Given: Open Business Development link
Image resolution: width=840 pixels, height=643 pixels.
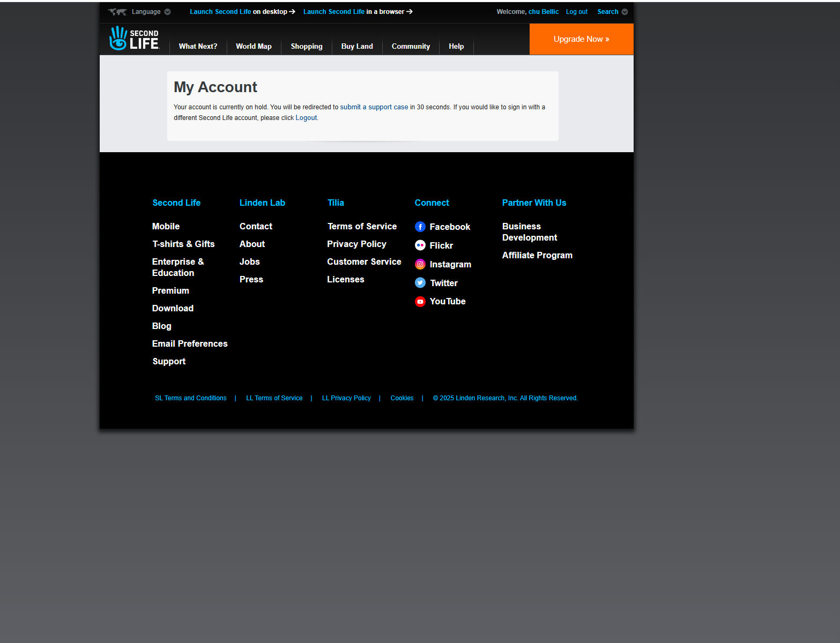Looking at the screenshot, I should click(530, 232).
